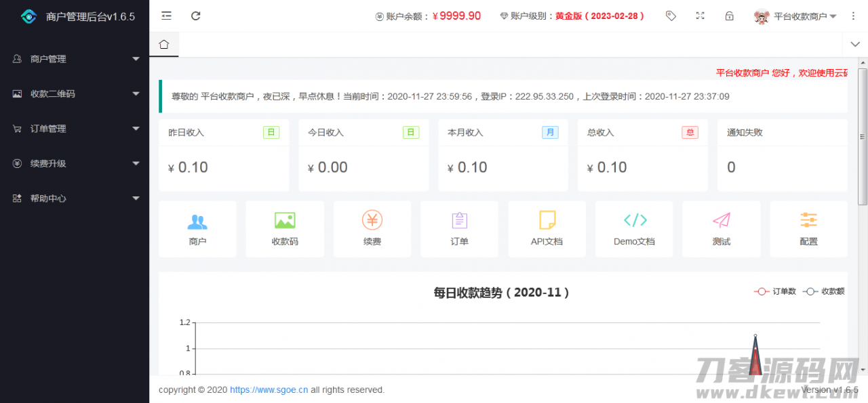868x403 pixels.
Task: Expand the 订单管理 sidebar menu
Action: tap(75, 129)
